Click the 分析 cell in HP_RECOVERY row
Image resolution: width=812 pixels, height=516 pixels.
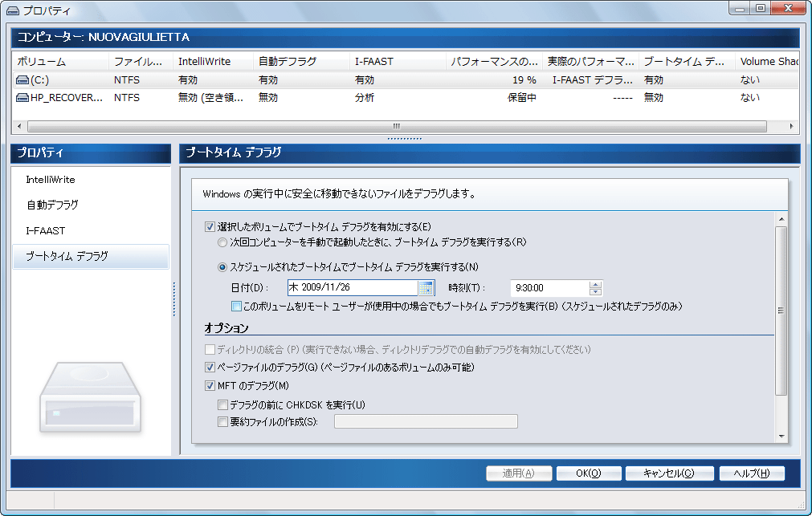click(x=365, y=97)
